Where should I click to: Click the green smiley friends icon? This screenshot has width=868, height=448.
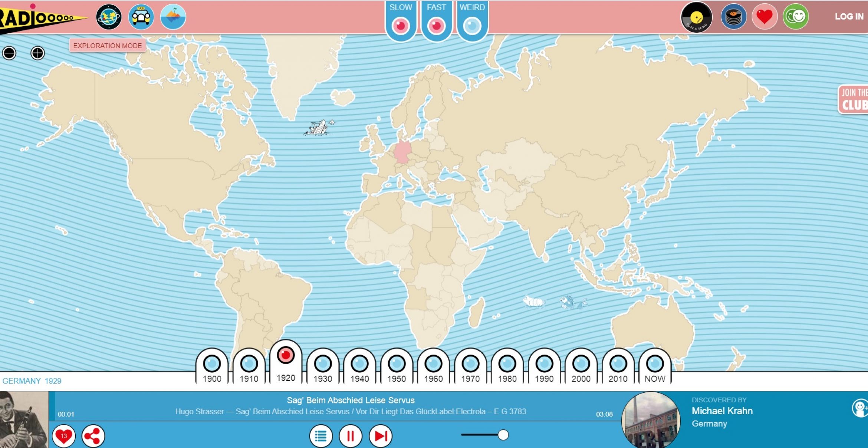point(795,17)
